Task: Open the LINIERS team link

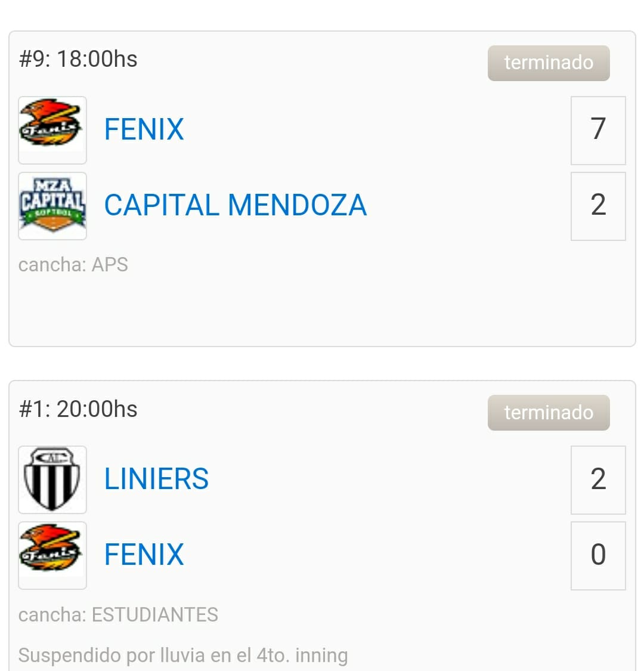Action: click(x=156, y=479)
